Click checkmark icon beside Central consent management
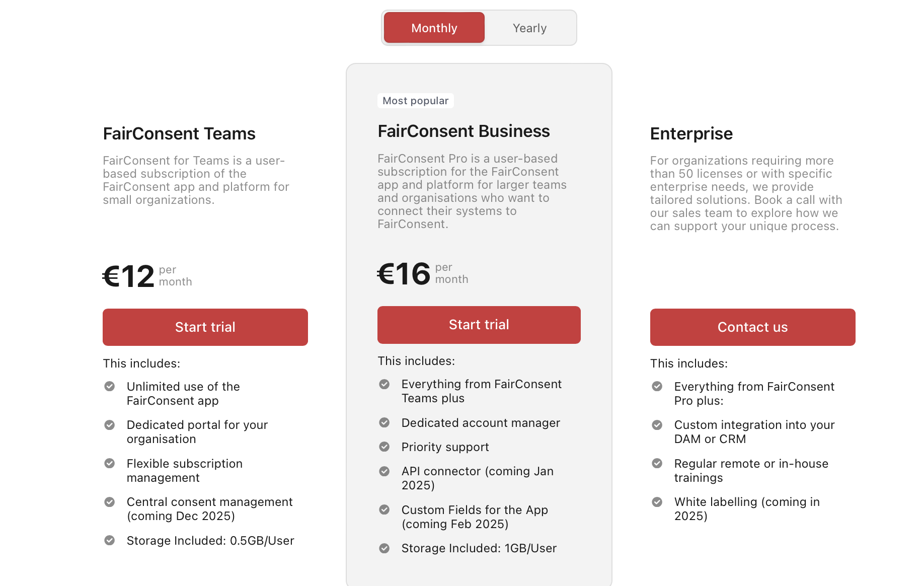The height and width of the screenshot is (586, 924). coord(110,502)
